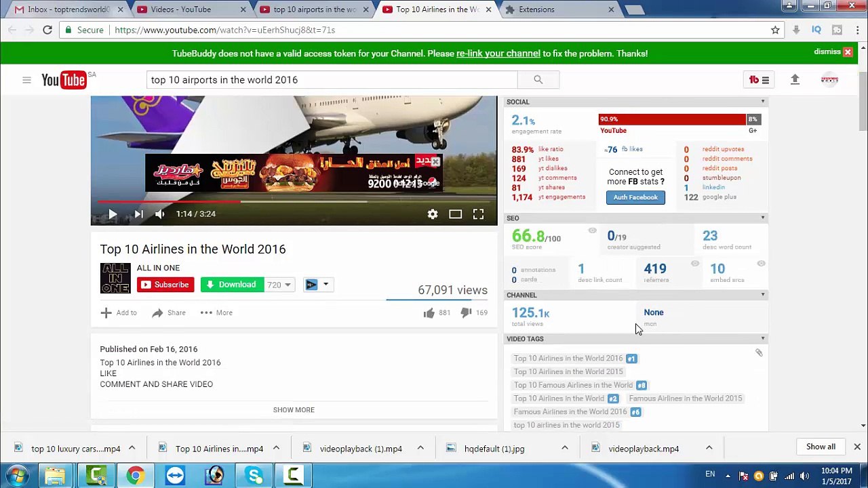Collapse the SEO panel arrow

763,218
